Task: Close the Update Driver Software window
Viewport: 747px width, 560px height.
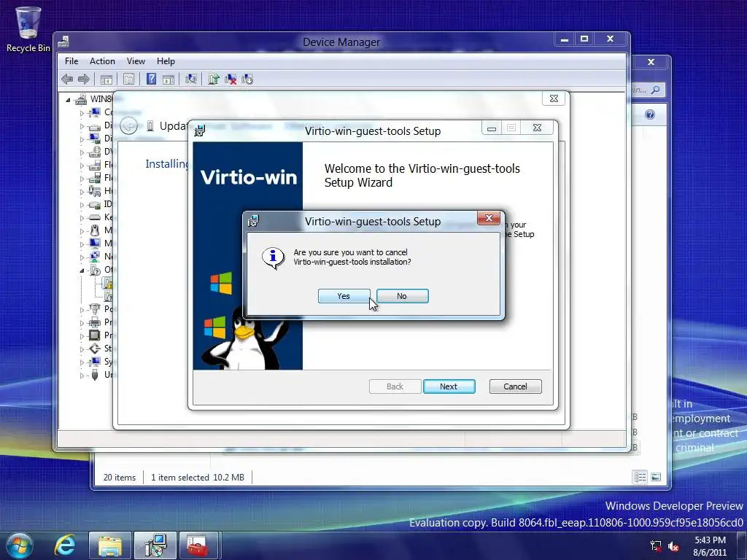Action: 554,98
